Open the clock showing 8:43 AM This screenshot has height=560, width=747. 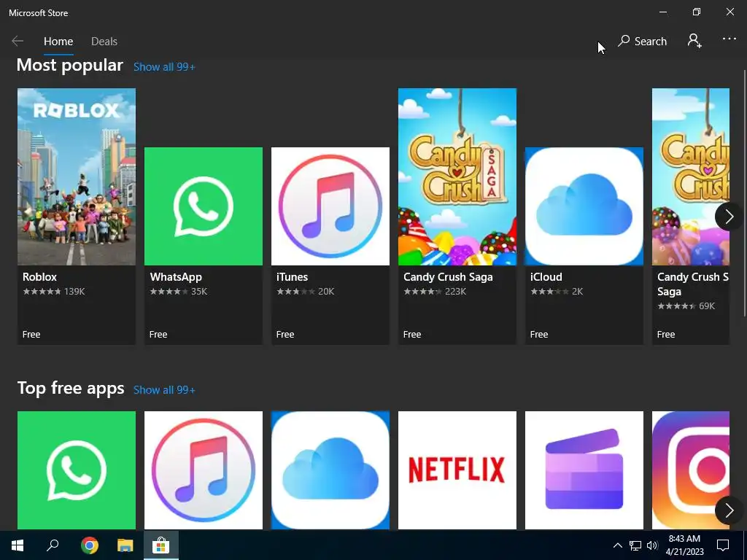pos(684,545)
